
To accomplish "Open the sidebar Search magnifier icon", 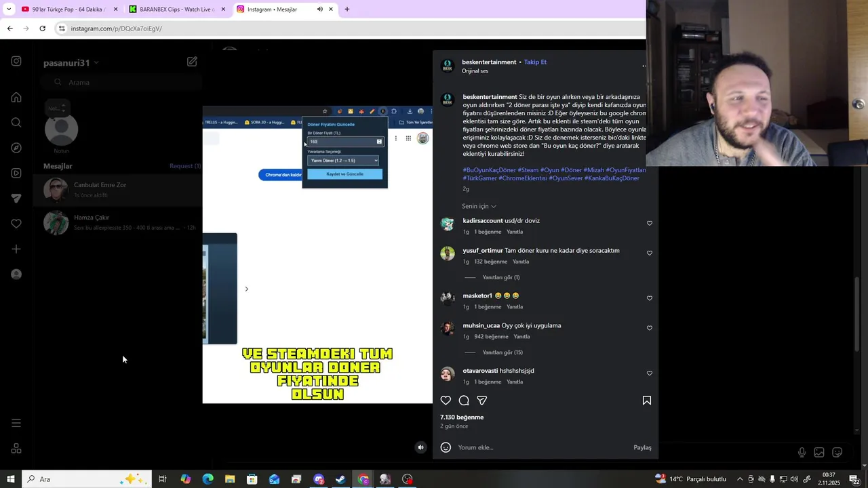I will click(x=16, y=123).
